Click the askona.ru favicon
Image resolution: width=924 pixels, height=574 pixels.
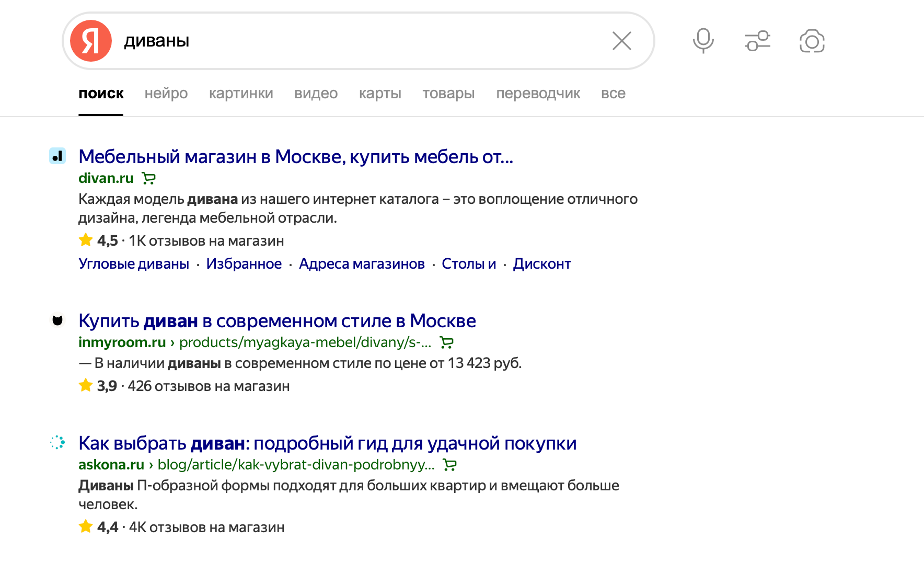[x=57, y=442]
